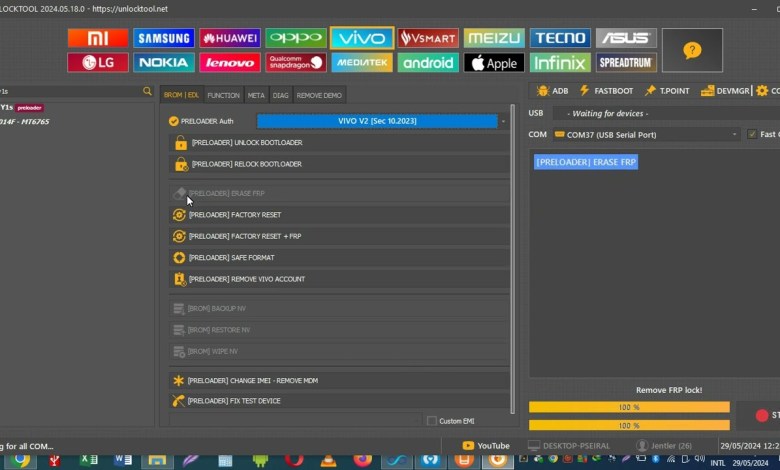The width and height of the screenshot is (780, 470).
Task: Click PRELOADER REMOVE VIVO ACCOUNT button
Action: [x=340, y=279]
